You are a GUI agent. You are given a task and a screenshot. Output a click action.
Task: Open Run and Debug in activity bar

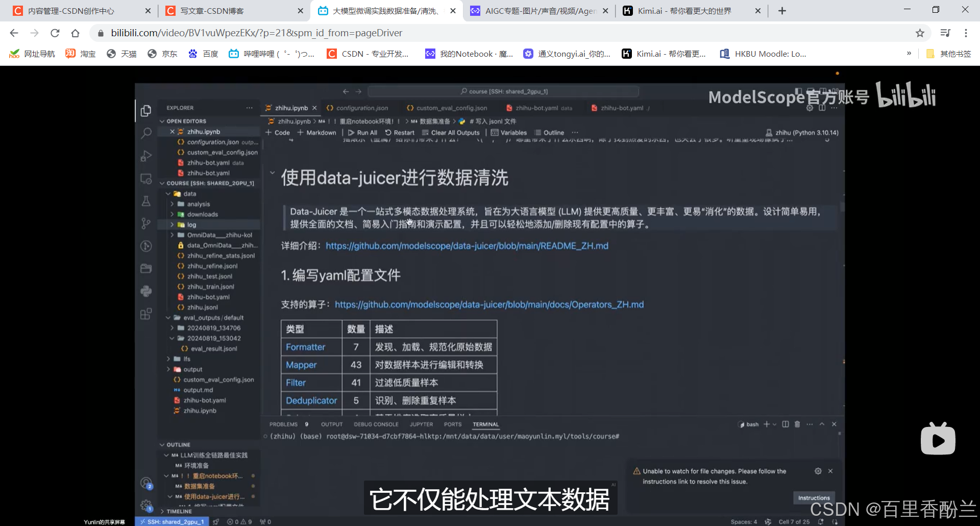pyautogui.click(x=146, y=156)
